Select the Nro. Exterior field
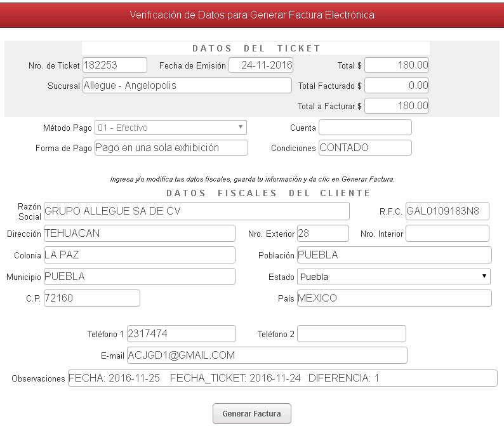The image size is (504, 426). click(x=322, y=234)
